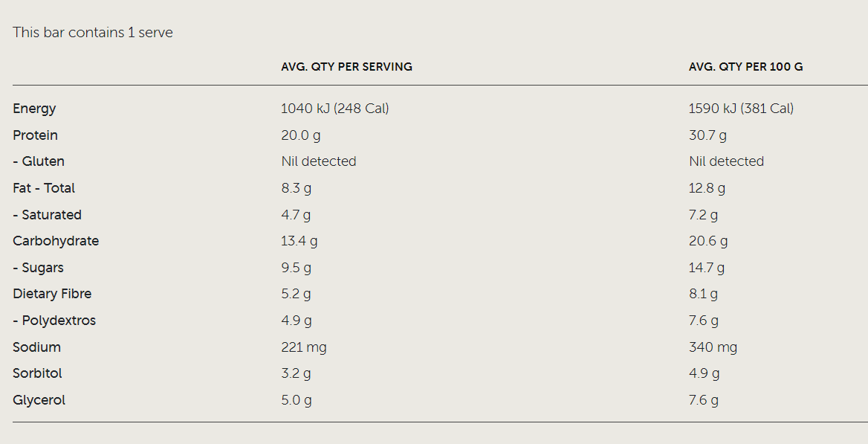Click the AVG. QTY PER SERVING column header
Image resolution: width=868 pixels, height=444 pixels.
click(346, 67)
